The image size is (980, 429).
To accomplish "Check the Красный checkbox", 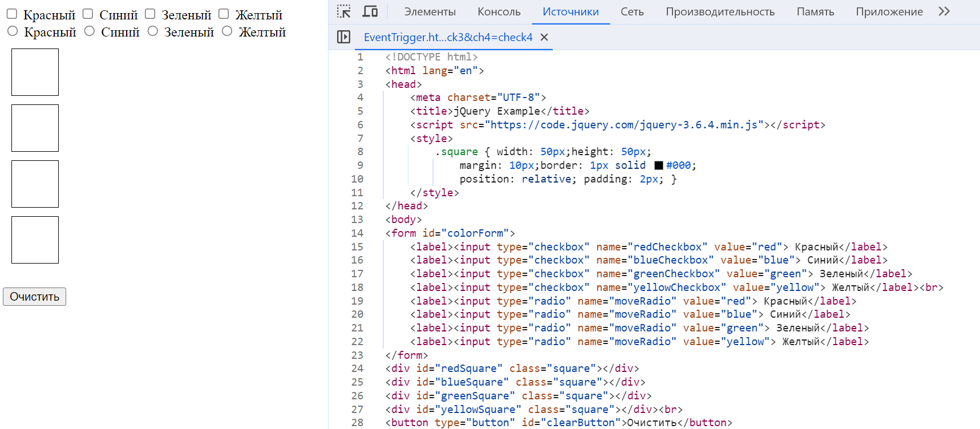I will pyautogui.click(x=12, y=14).
